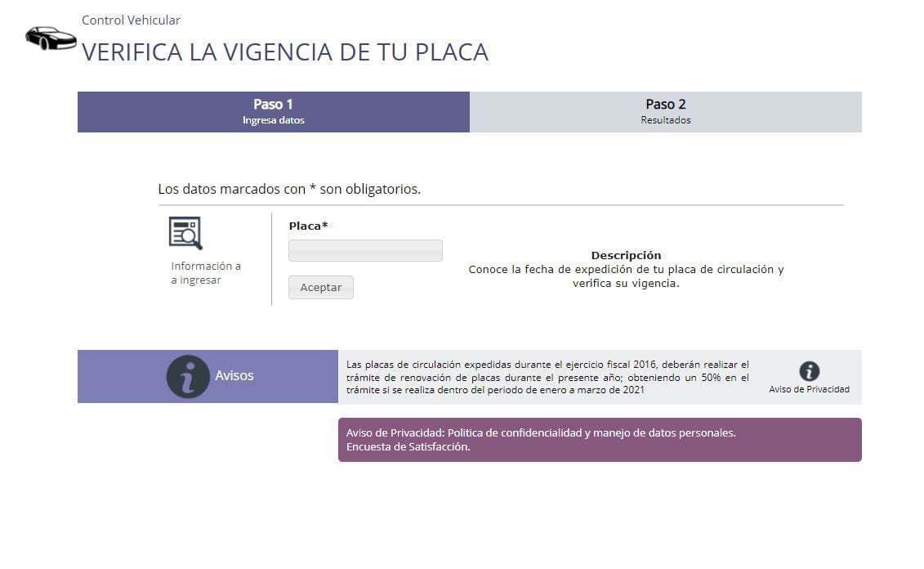This screenshot has width=924, height=569.
Task: Click the large Avisos info icon
Action: [188, 376]
